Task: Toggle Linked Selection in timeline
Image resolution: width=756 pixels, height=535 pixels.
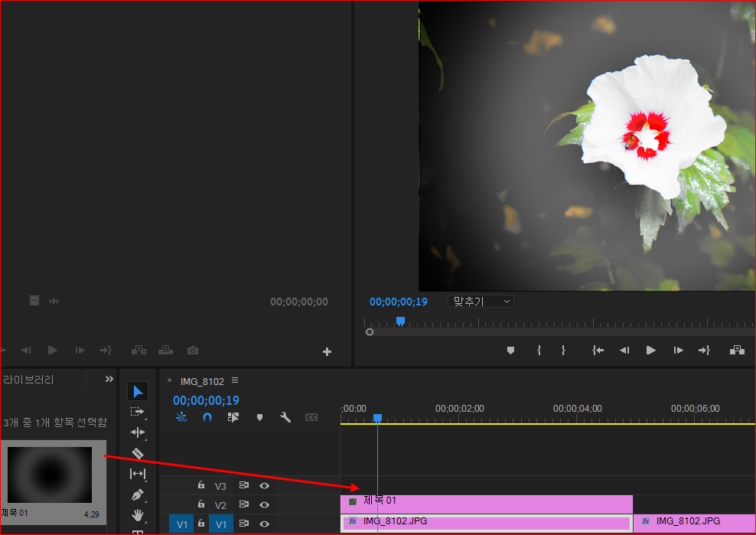Action: coord(233,417)
